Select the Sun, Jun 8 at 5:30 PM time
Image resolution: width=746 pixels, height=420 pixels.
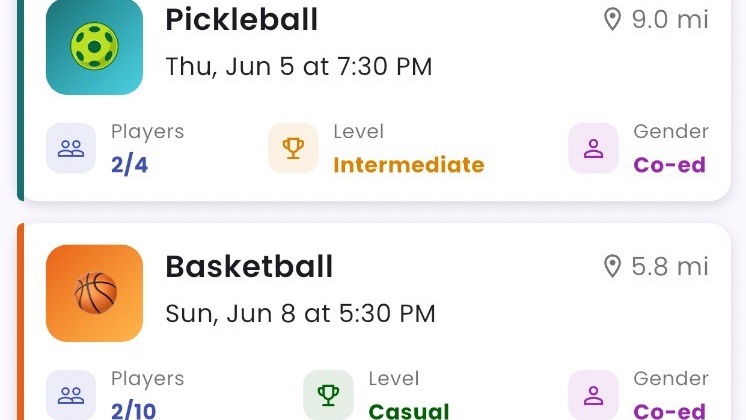coord(300,313)
